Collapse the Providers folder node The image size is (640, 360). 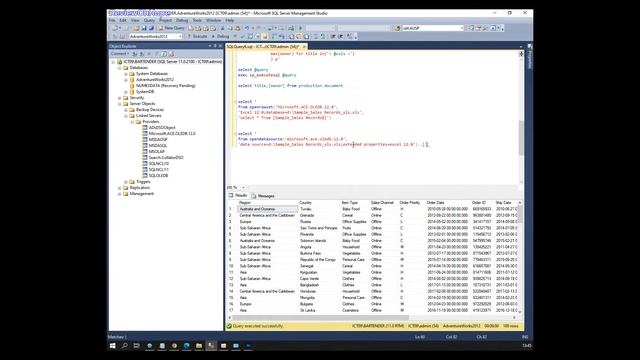(132, 122)
